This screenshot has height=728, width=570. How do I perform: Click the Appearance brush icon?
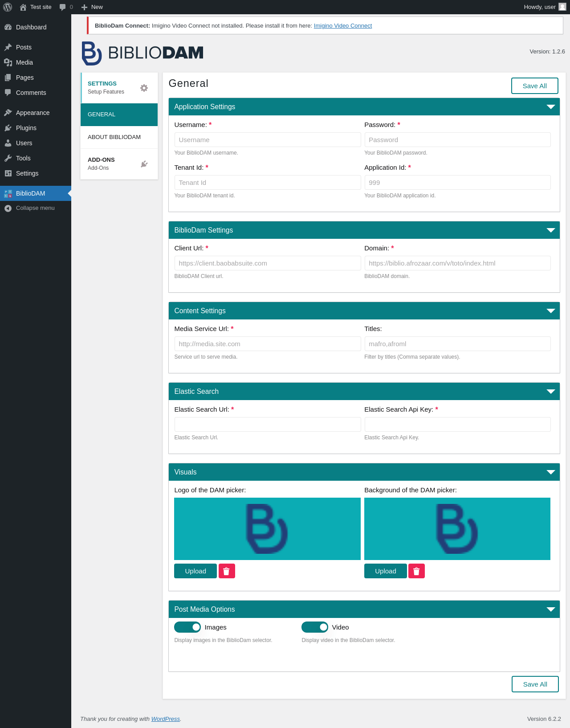click(x=8, y=113)
